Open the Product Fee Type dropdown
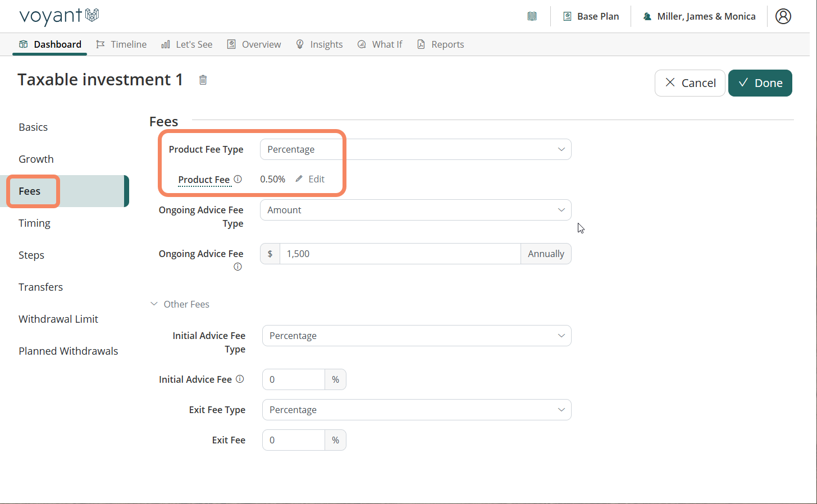This screenshot has height=504, width=817. coord(416,149)
